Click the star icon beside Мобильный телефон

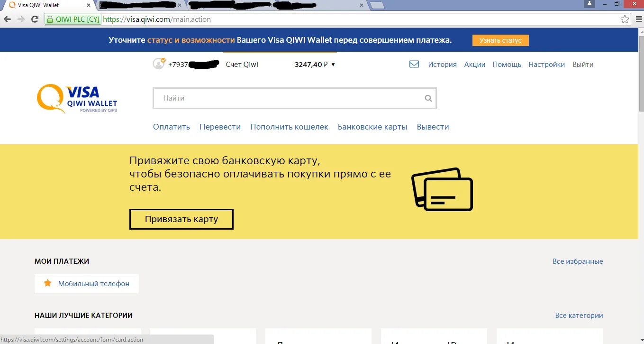pos(47,283)
